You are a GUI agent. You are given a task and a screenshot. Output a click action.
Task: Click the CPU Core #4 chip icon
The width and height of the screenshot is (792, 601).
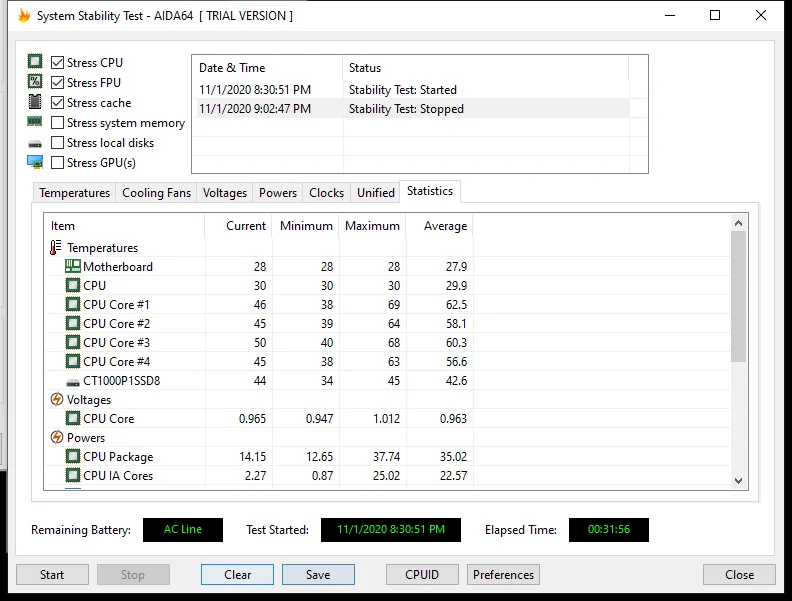[x=73, y=362]
